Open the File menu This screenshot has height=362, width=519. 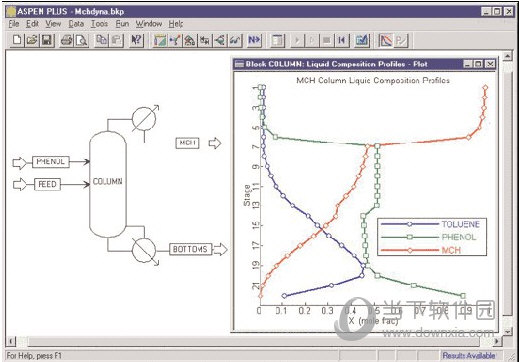[14, 24]
